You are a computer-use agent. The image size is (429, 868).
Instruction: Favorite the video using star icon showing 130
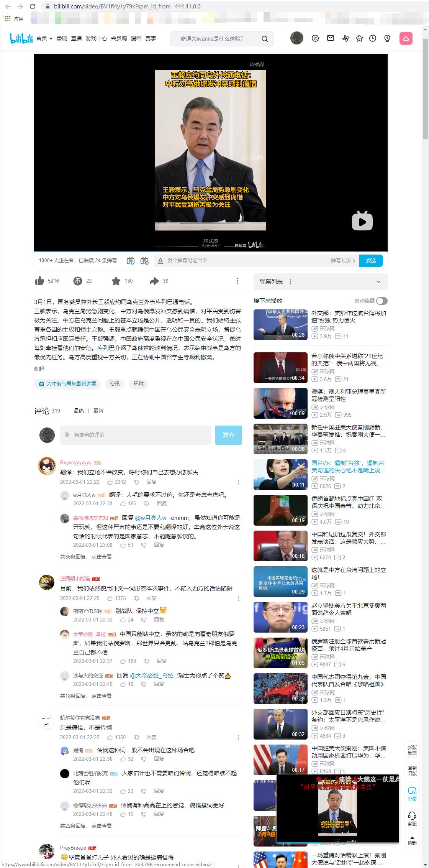pos(116,281)
